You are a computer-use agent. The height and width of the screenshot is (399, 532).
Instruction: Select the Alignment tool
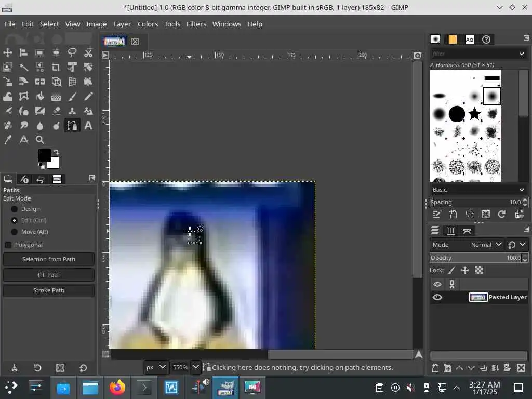(23, 52)
